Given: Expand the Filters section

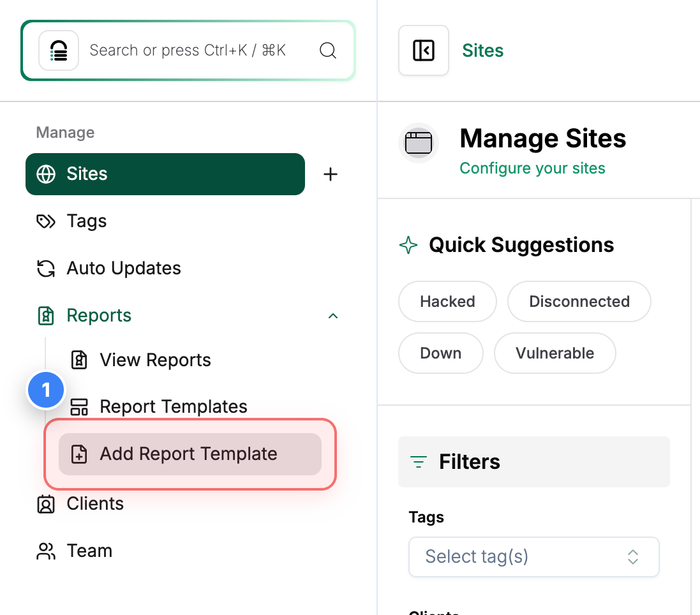Looking at the screenshot, I should [x=533, y=461].
